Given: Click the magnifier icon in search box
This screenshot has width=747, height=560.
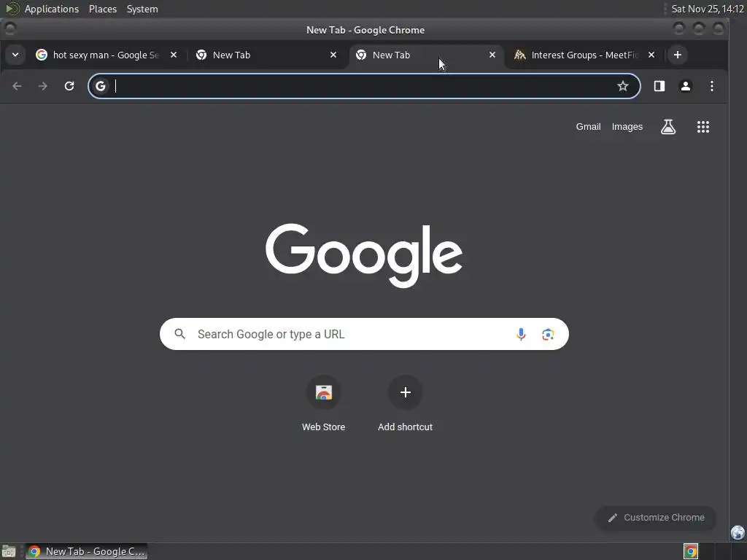Looking at the screenshot, I should [x=179, y=334].
